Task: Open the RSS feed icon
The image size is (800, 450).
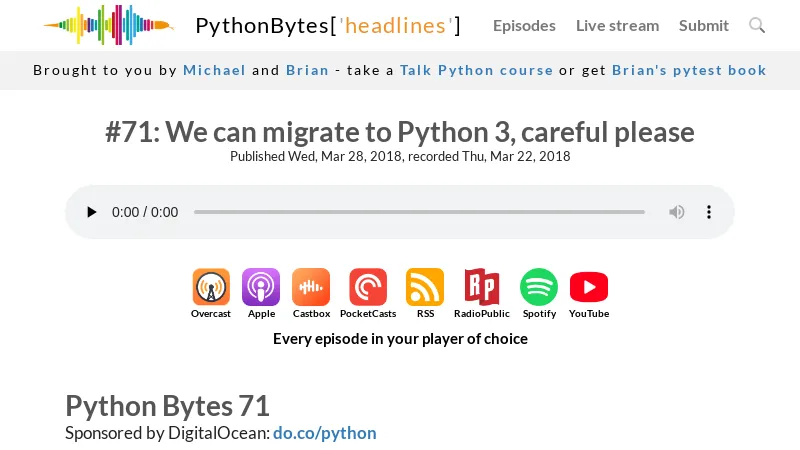Action: click(x=425, y=287)
